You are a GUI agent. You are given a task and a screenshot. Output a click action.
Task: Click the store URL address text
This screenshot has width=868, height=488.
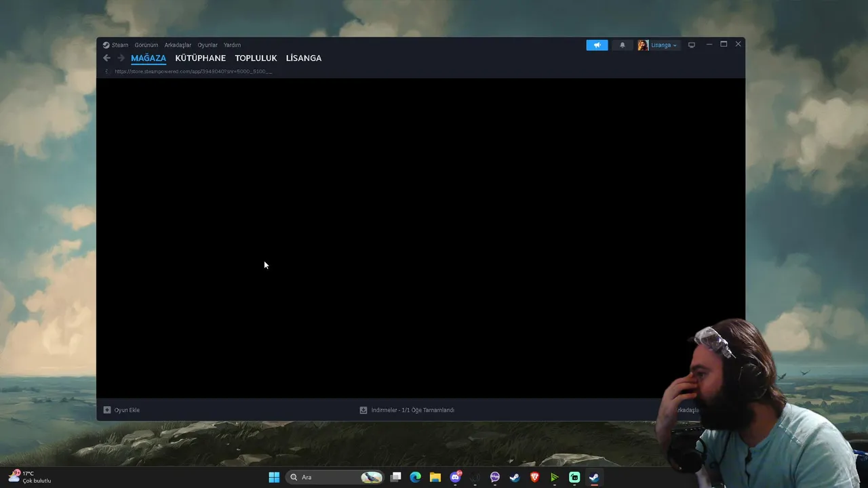193,71
